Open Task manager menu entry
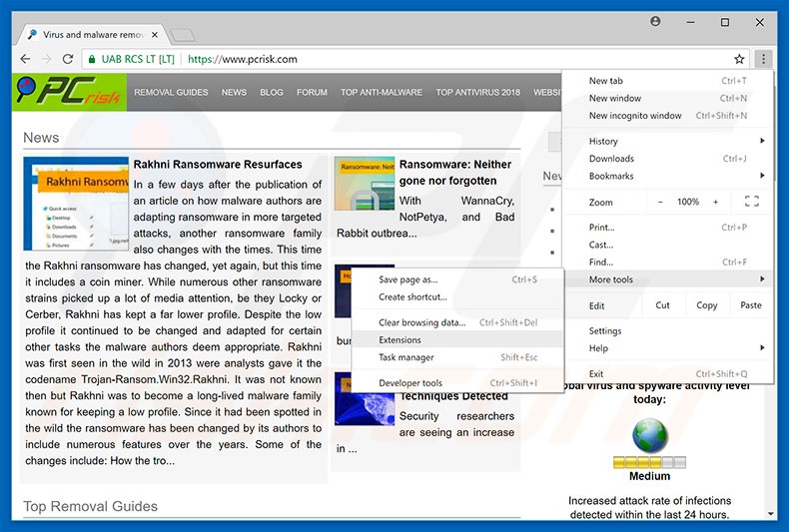The height and width of the screenshot is (532, 789). tap(406, 357)
